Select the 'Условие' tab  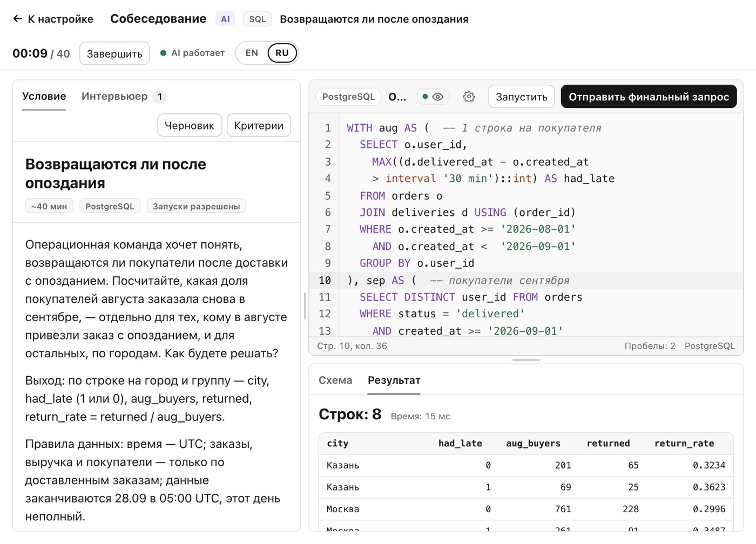click(44, 96)
